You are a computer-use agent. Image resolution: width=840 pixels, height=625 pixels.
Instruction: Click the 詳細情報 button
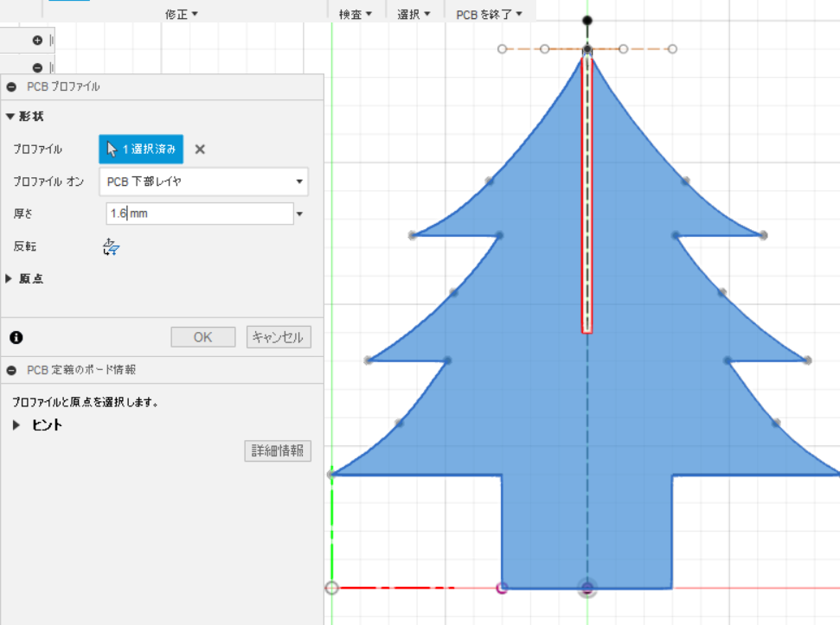[278, 450]
